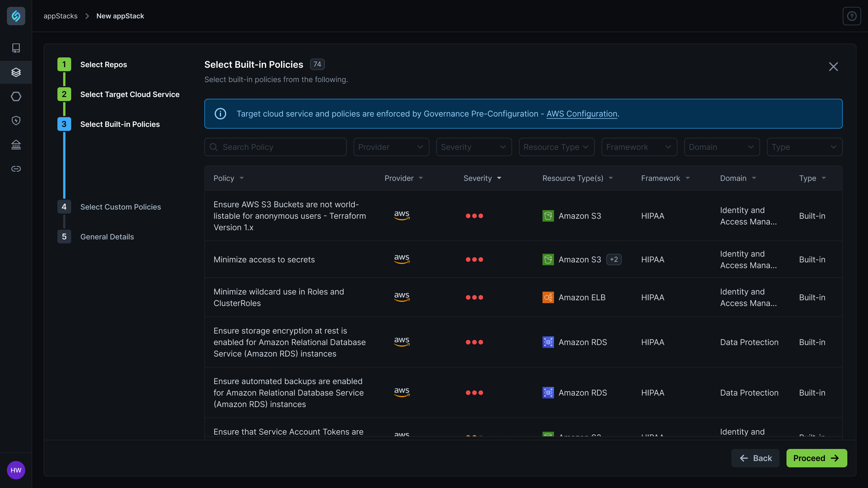Open the Provider filter dropdown
Screen dimensions: 868x488
(391, 147)
